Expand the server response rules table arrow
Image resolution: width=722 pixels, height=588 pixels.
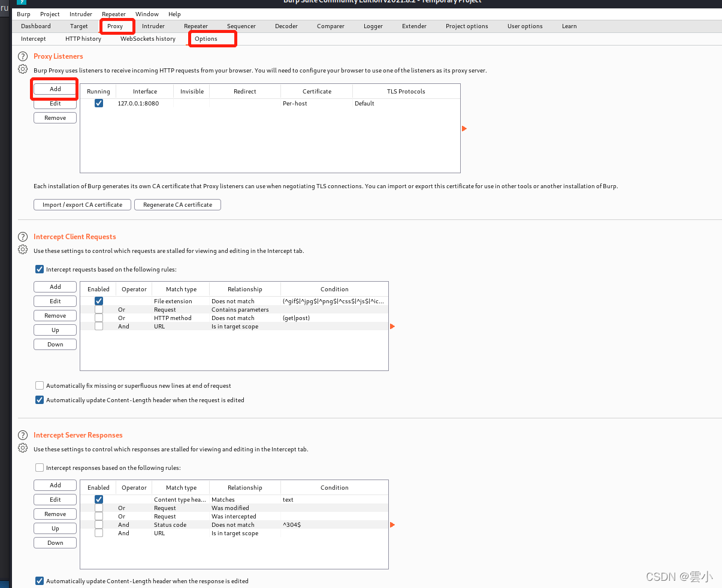(392, 524)
